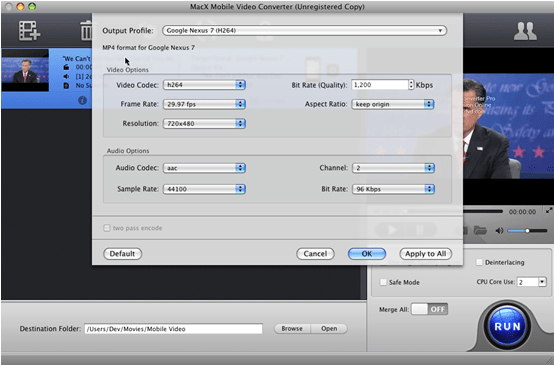Start conversion with the RUN button

[507, 326]
